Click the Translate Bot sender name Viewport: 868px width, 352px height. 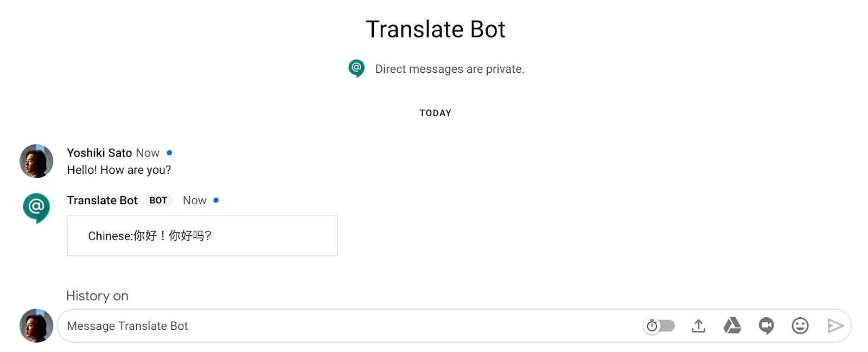[x=102, y=200]
